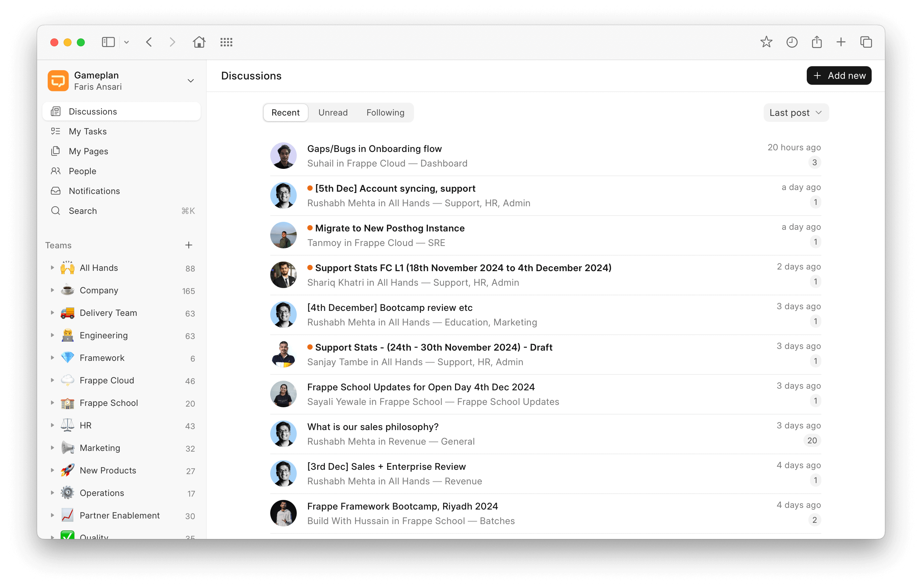Open the Gameplan workspace dropdown chevron
The image size is (922, 588).
(190, 81)
